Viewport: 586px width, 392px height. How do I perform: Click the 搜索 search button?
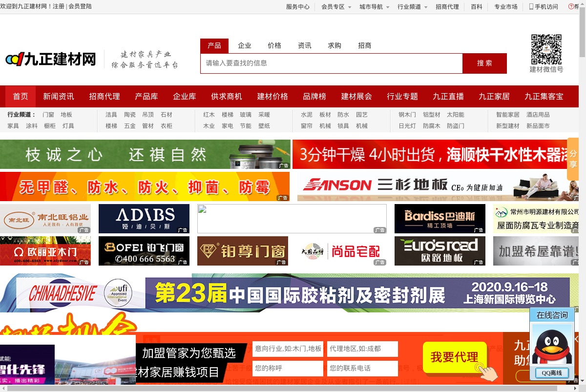485,63
